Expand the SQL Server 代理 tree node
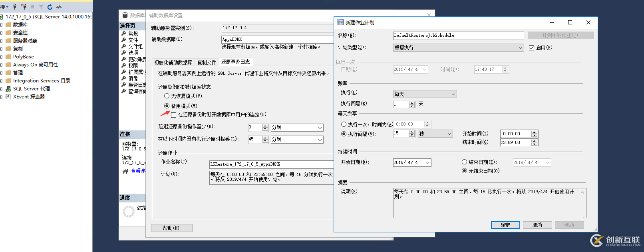Screen dimensions: 644x252 click(x=1, y=89)
